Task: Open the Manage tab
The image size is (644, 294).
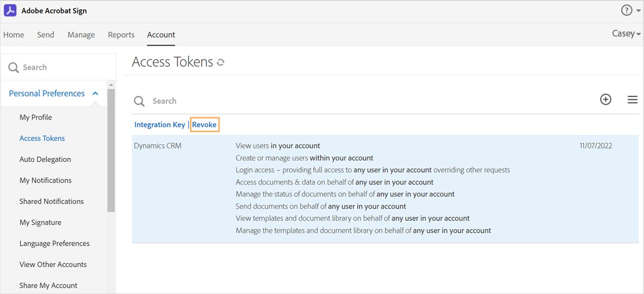Action: [81, 35]
